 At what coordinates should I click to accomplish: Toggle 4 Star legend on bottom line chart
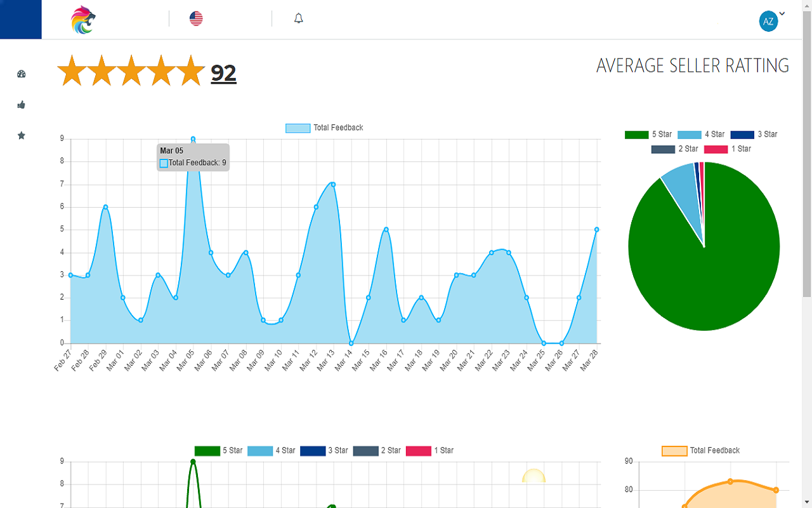272,450
